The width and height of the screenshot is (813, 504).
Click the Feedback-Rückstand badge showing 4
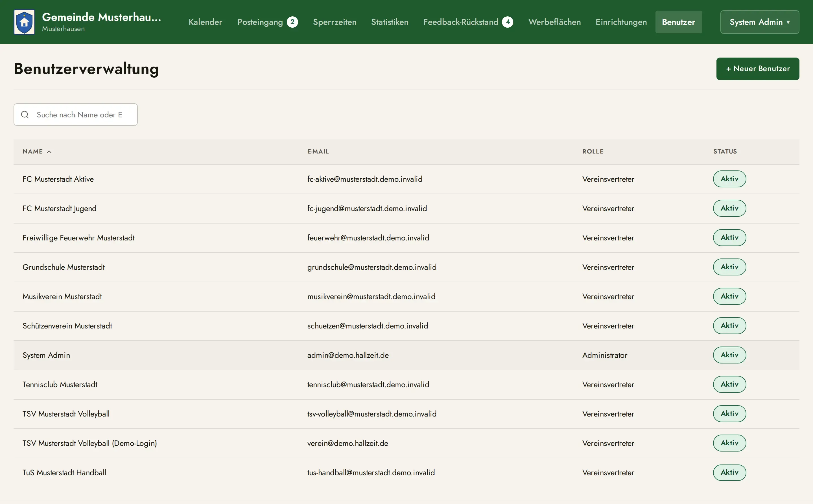[508, 22]
